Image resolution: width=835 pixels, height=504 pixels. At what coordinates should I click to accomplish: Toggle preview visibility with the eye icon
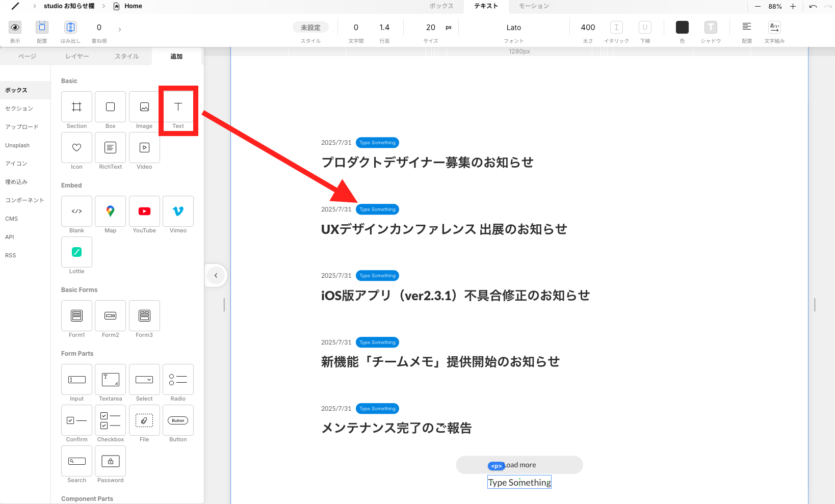click(x=15, y=27)
